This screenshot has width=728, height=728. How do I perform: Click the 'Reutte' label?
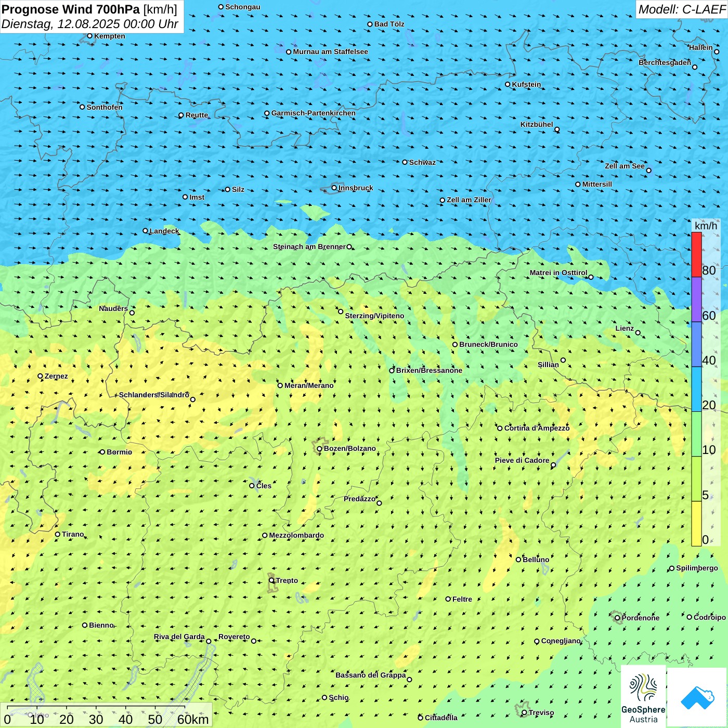[x=197, y=115]
